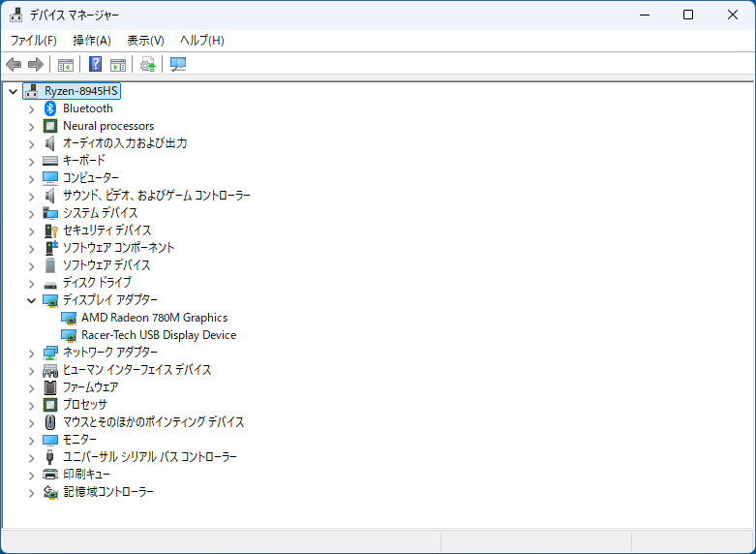Select the ネットワーク アダプター label
Viewport: 756px width, 554px height.
pos(110,353)
